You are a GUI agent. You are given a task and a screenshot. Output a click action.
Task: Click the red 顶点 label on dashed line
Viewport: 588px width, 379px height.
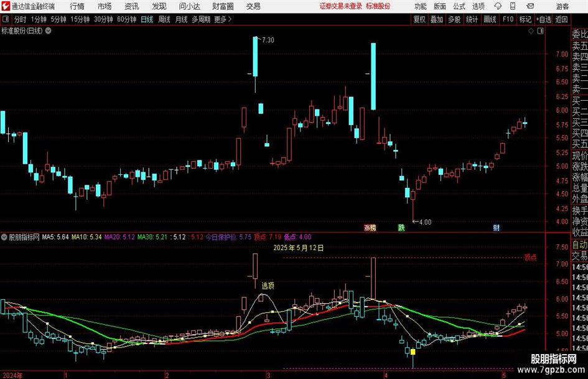tap(530, 258)
